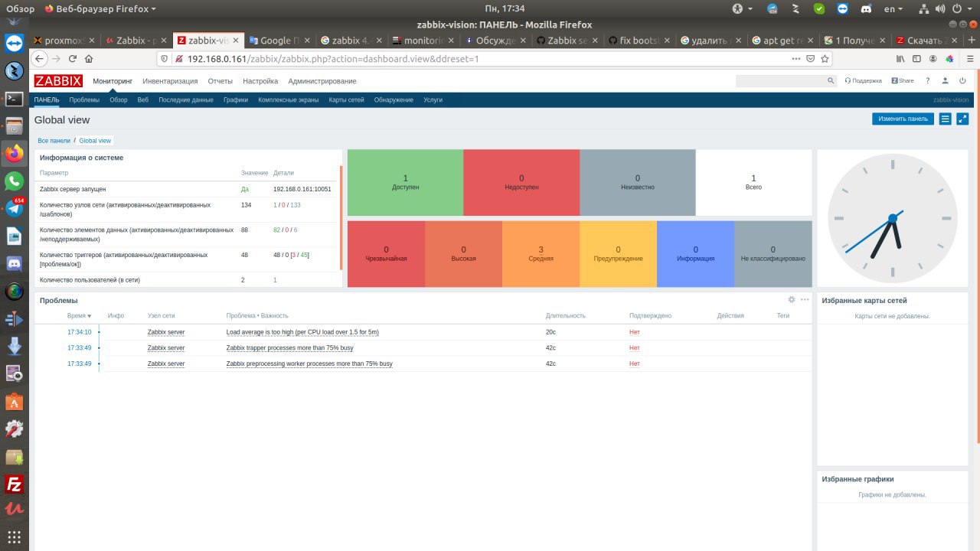Screen dimensions: 980x551
Task: Save page to Pocket icon
Action: point(811,58)
